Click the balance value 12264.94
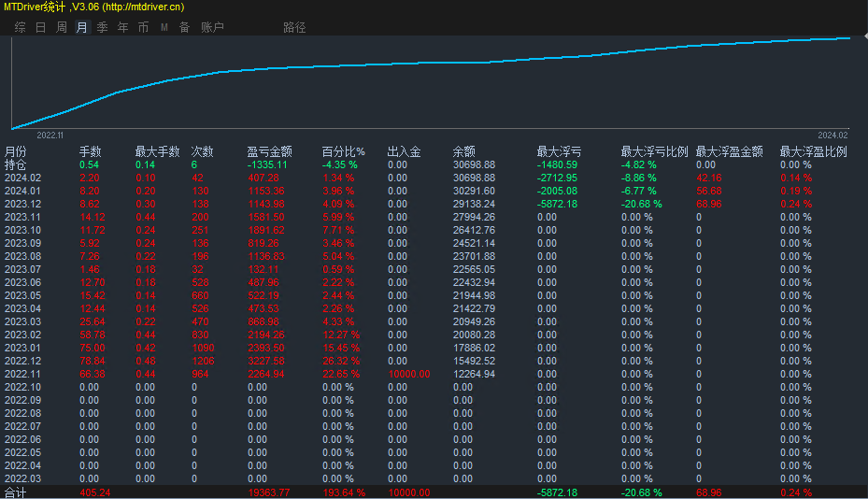 click(x=474, y=374)
